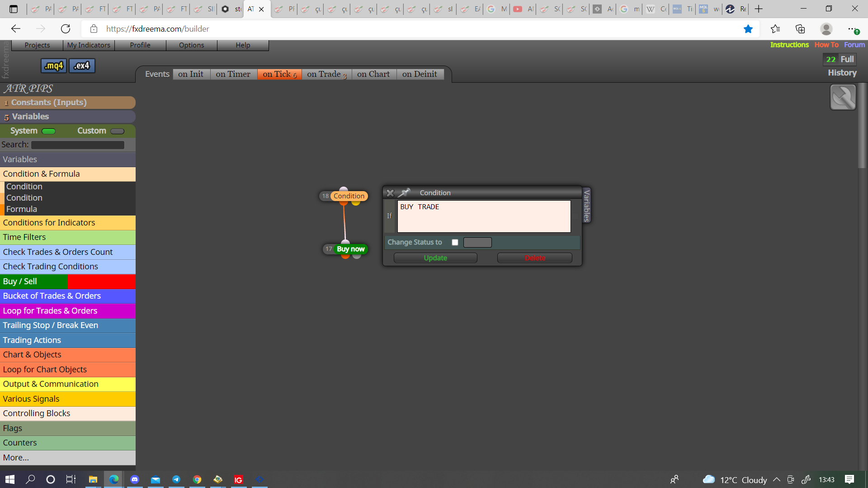Open Instructions link
Screen dimensions: 868x488
pos(789,45)
